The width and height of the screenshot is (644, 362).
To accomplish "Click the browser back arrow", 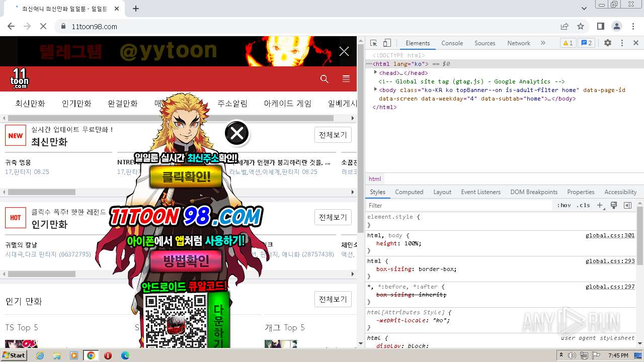I will (11, 26).
